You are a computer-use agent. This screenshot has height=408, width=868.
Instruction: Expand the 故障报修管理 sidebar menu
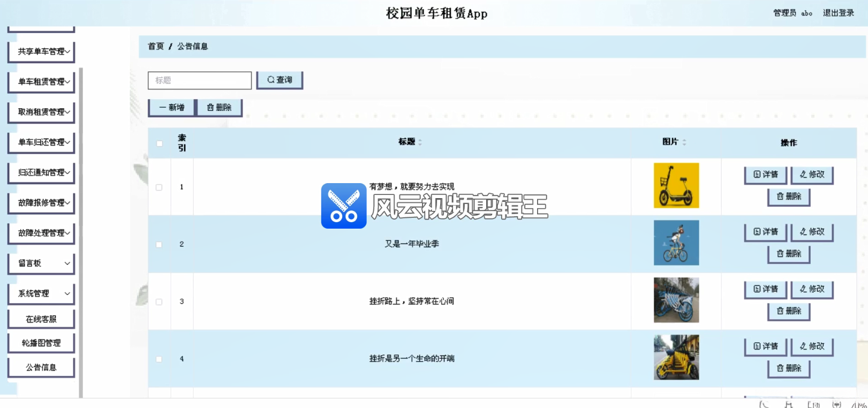click(41, 203)
